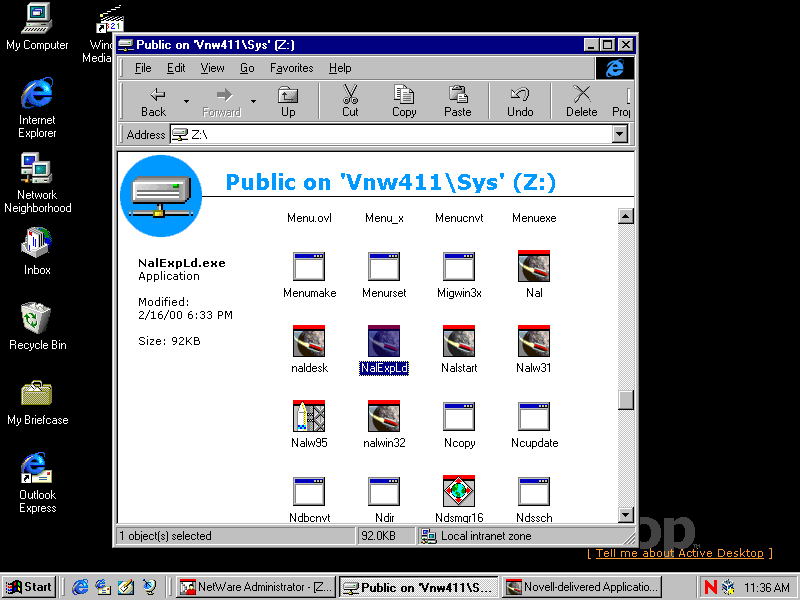Click the tray icon next to the clock
The width and height of the screenshot is (800, 600).
(x=728, y=587)
